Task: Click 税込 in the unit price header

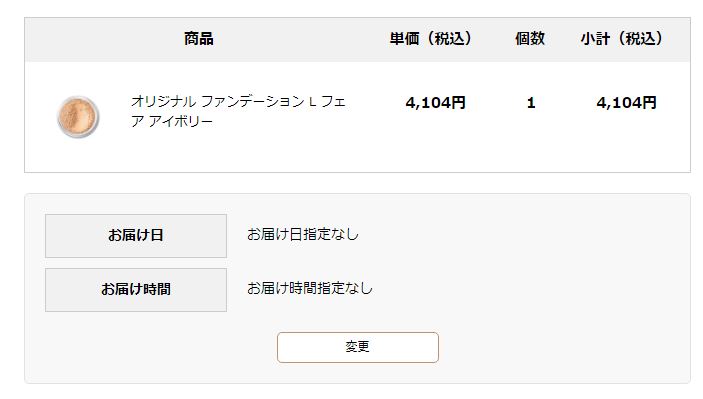Action: tap(449, 39)
